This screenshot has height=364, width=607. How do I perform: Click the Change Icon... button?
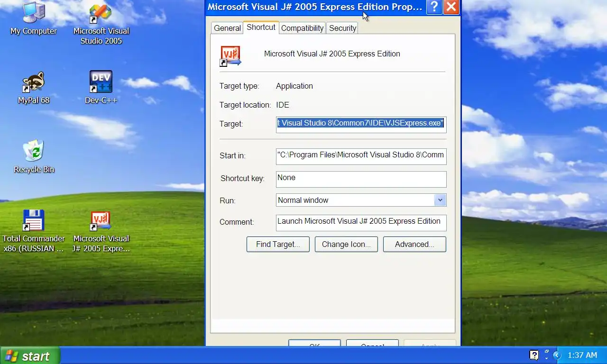(x=346, y=244)
